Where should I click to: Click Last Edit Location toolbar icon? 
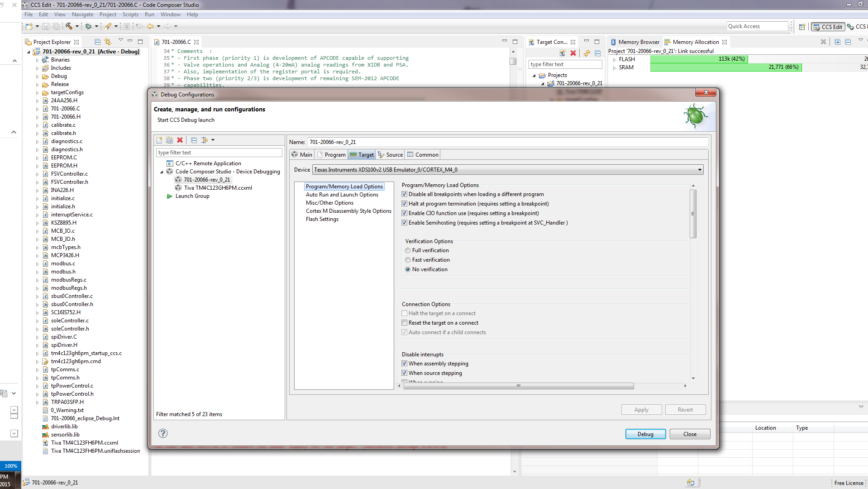pos(139,26)
